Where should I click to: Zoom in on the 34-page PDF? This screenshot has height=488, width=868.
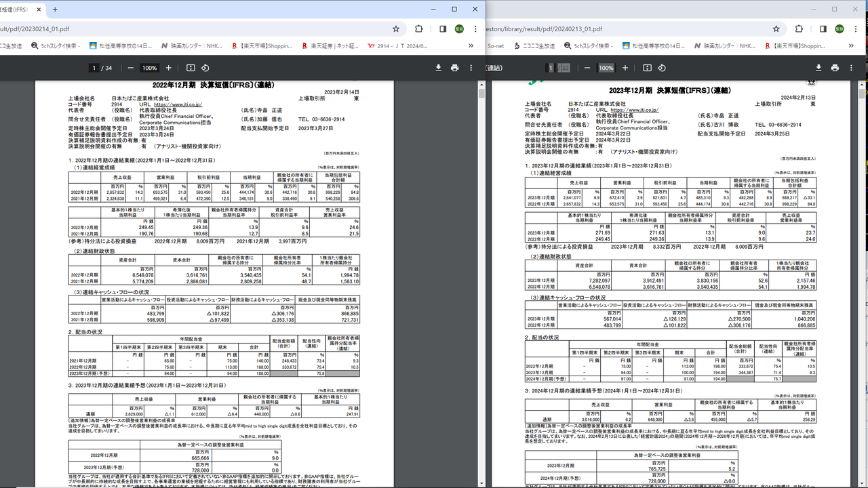(169, 68)
